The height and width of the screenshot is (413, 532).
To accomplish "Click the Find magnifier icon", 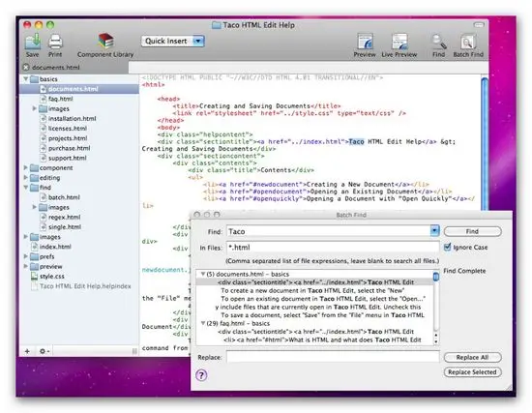I will coord(439,43).
